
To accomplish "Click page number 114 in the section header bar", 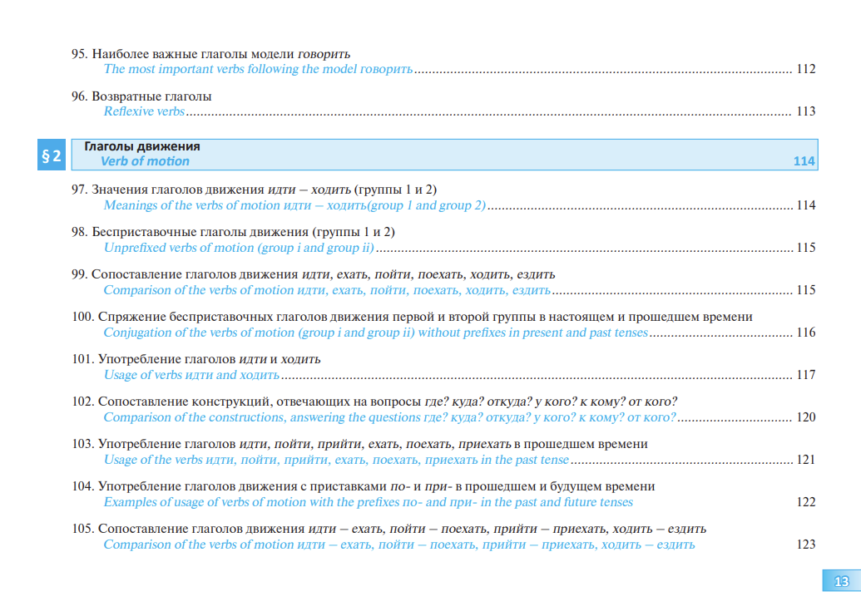I will pos(804,161).
